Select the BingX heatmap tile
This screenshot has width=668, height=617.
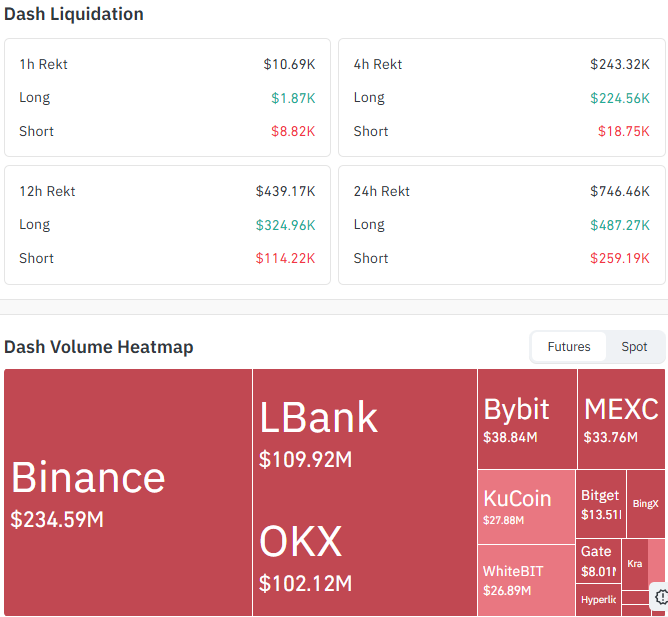tap(645, 504)
